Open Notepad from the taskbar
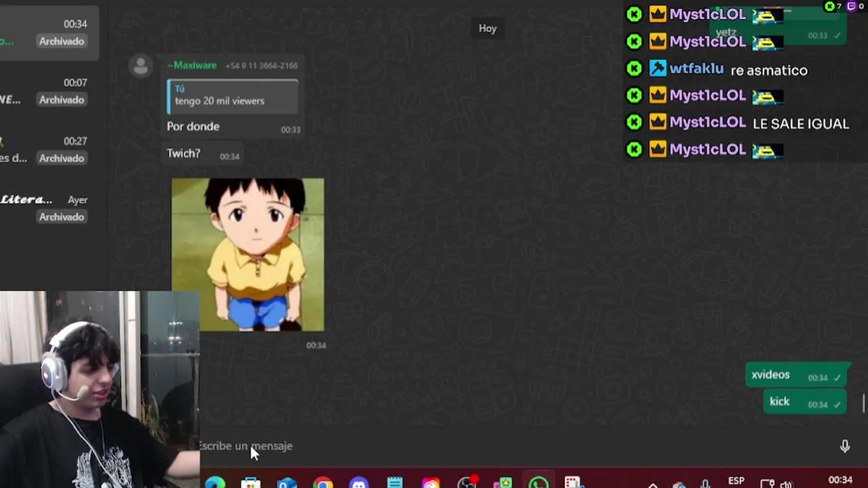The width and height of the screenshot is (868, 488). pyautogui.click(x=395, y=483)
